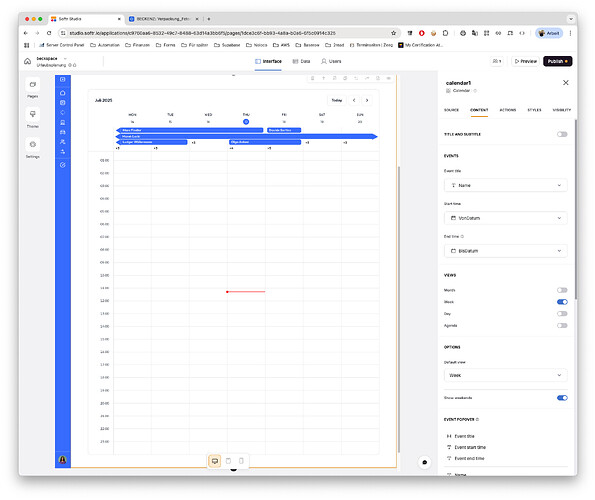The height and width of the screenshot is (500, 595).
Task: Enable the Title and Subtitle toggle
Action: tap(562, 134)
